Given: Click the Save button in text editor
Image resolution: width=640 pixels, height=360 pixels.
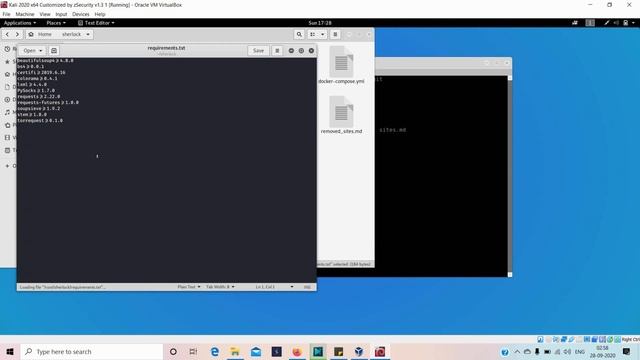Looking at the screenshot, I should coord(258,51).
